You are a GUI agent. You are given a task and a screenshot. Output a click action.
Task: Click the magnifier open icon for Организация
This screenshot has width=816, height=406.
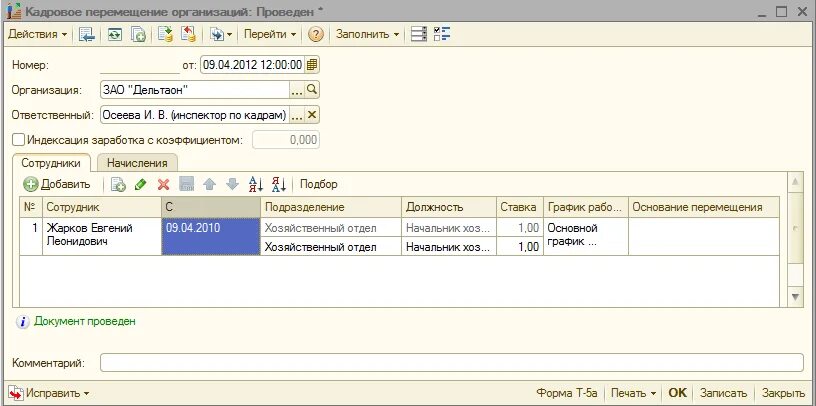tap(311, 90)
